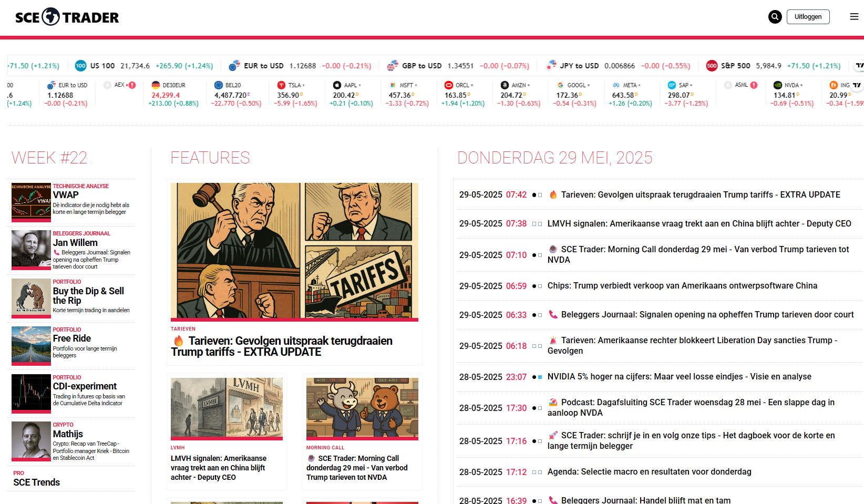The height and width of the screenshot is (504, 864).
Task: Click the GBP to USD flag icon
Action: (x=392, y=66)
